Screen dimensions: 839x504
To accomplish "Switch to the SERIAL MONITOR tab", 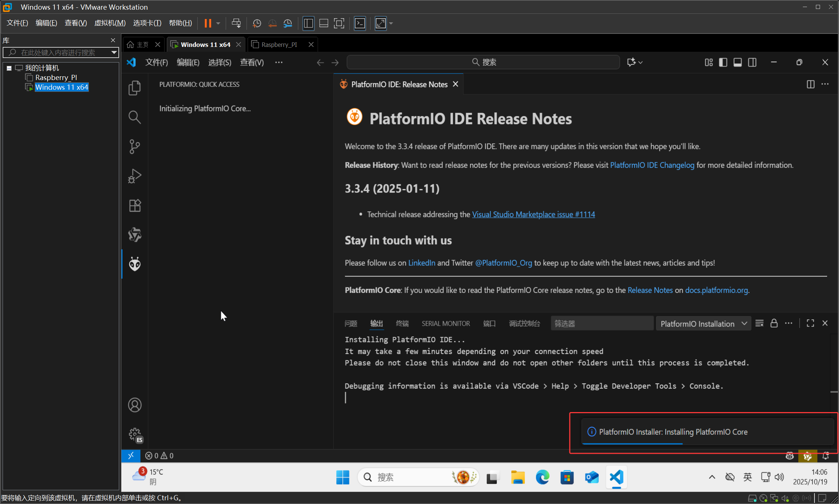I will 445,323.
